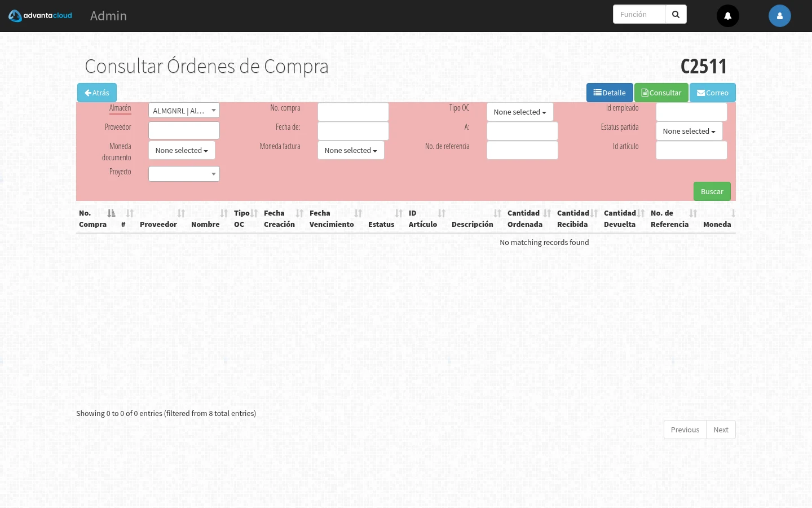Click the 'Showing 0 to 0' entries text
The image size is (812, 508).
click(166, 413)
